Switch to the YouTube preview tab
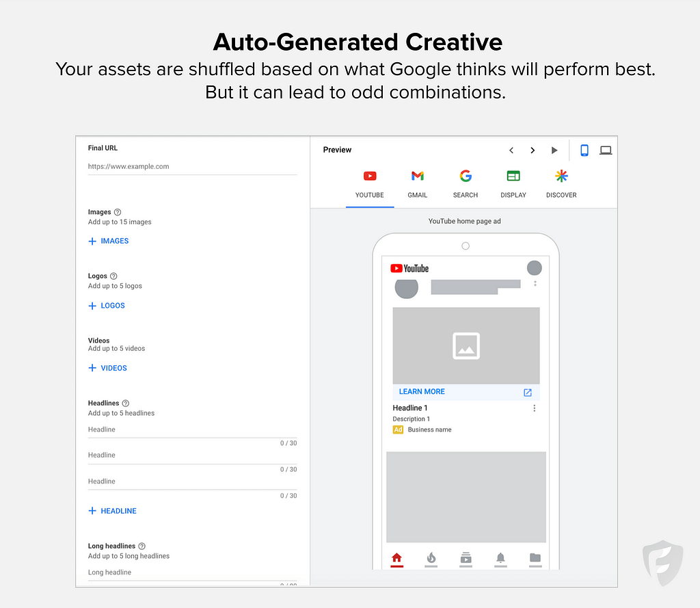 point(369,185)
